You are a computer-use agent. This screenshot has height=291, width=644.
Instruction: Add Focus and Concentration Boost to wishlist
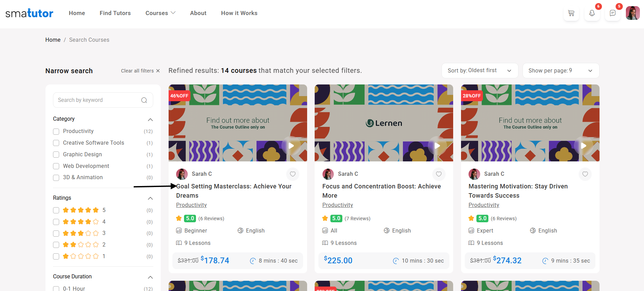click(x=439, y=174)
